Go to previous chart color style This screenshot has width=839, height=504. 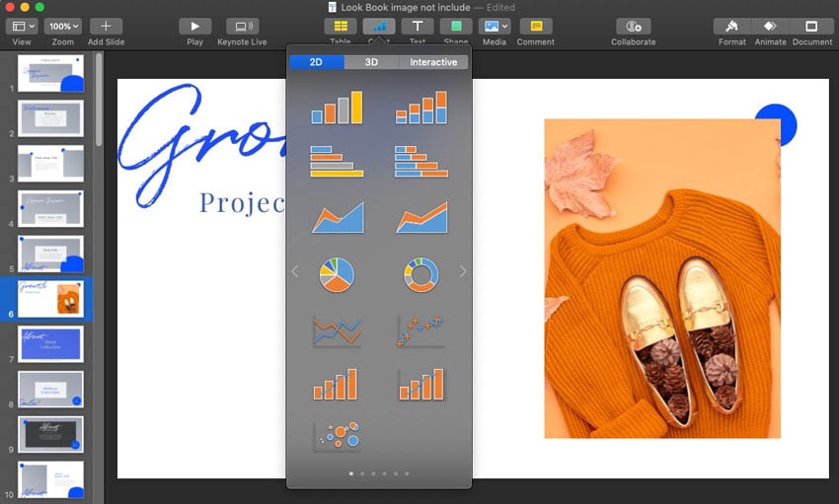(295, 271)
